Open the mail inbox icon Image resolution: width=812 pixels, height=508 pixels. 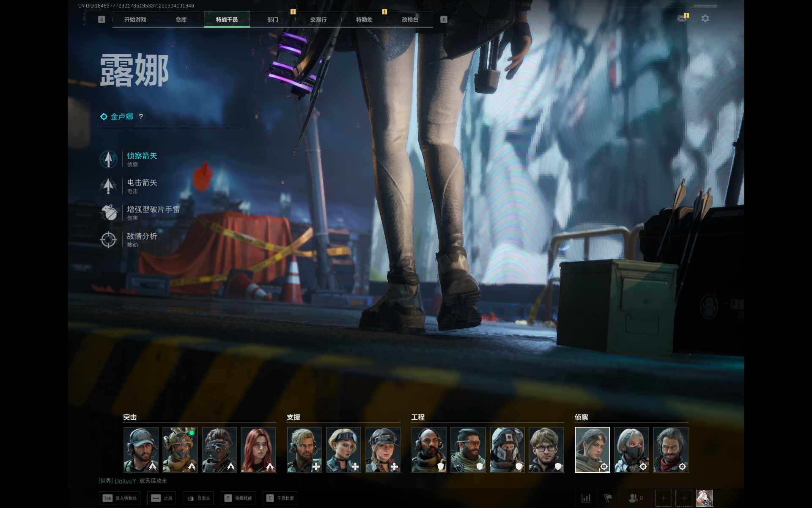pyautogui.click(x=682, y=19)
